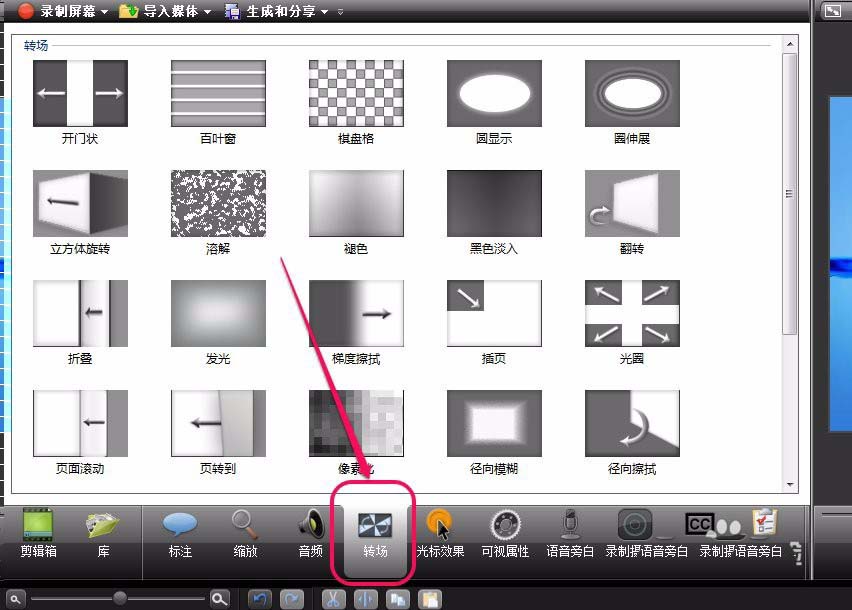
Task: Toggle full screen preview icon
Action: pyautogui.click(x=832, y=10)
